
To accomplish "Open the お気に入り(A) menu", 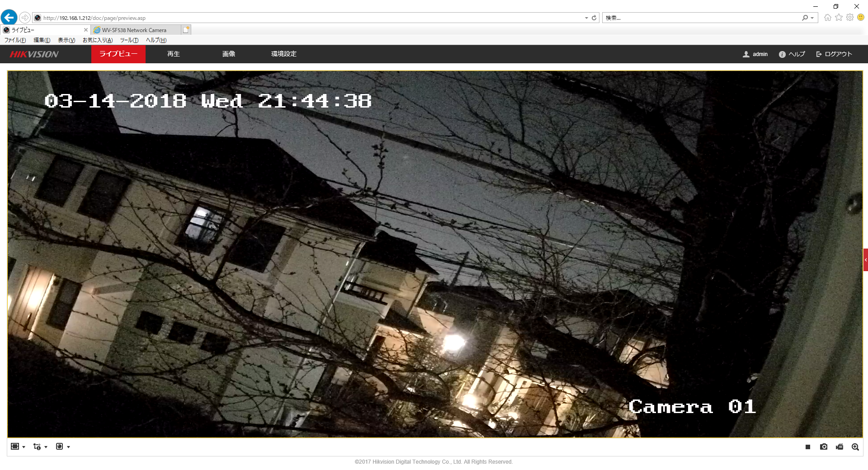I will pos(98,40).
